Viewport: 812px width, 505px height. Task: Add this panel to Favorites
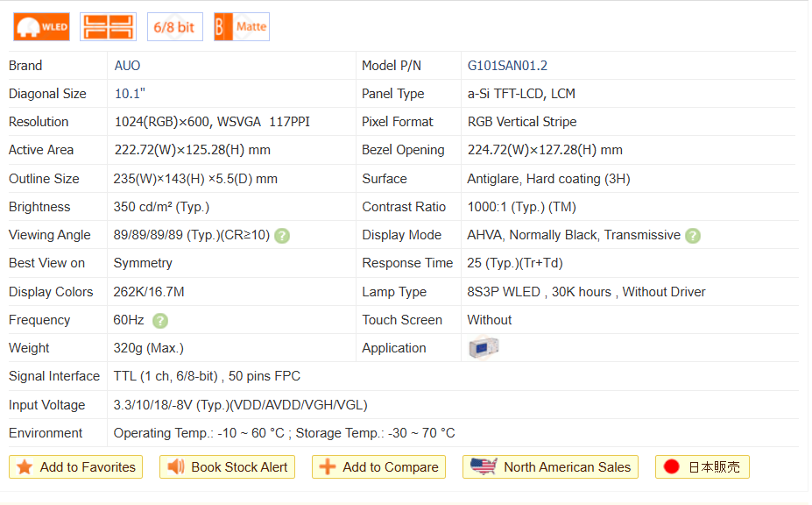(x=76, y=467)
